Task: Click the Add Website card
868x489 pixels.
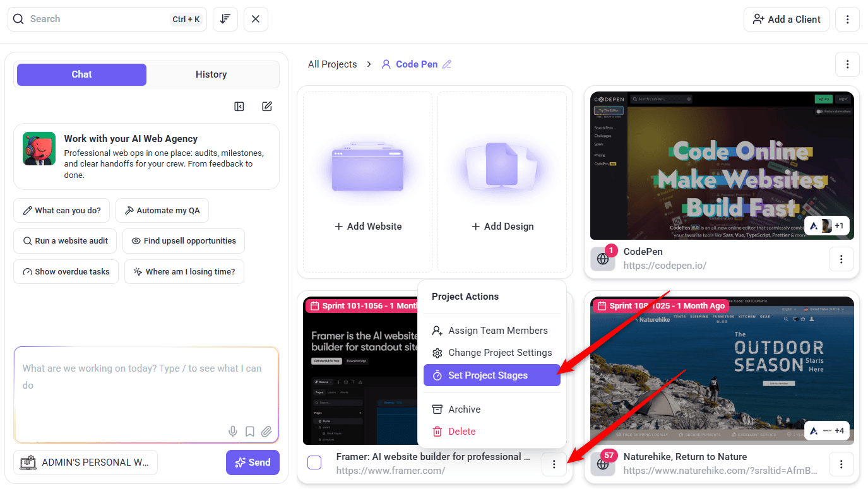Action: 368,182
